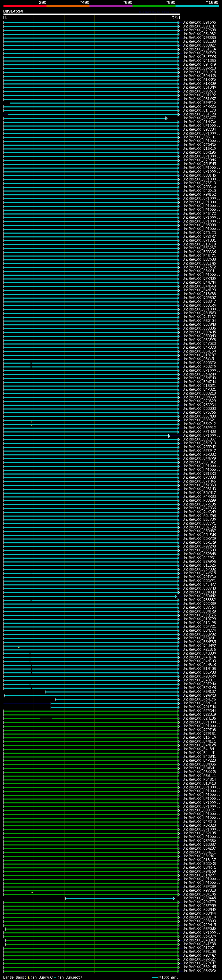The width and height of the screenshot is (222, 980).
Task: Select label UniRef100_A5JZA6
Action: pyautogui.click(x=199, y=516)
